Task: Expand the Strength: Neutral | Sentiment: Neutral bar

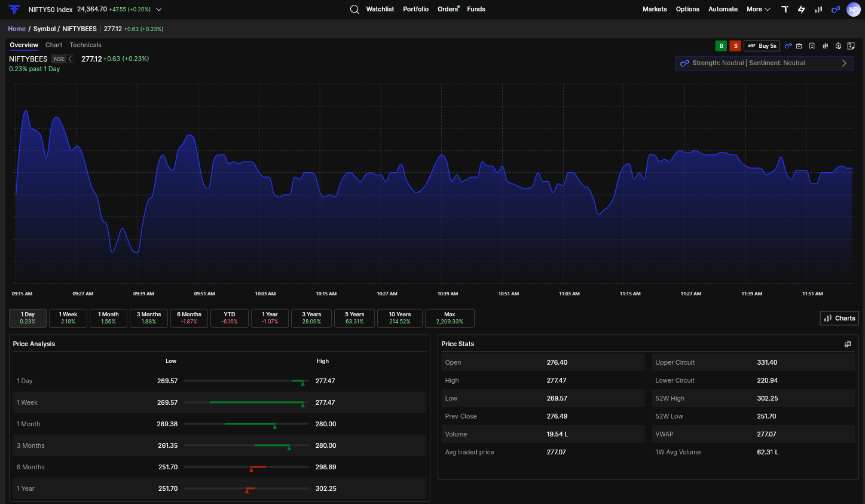Action: pyautogui.click(x=764, y=63)
